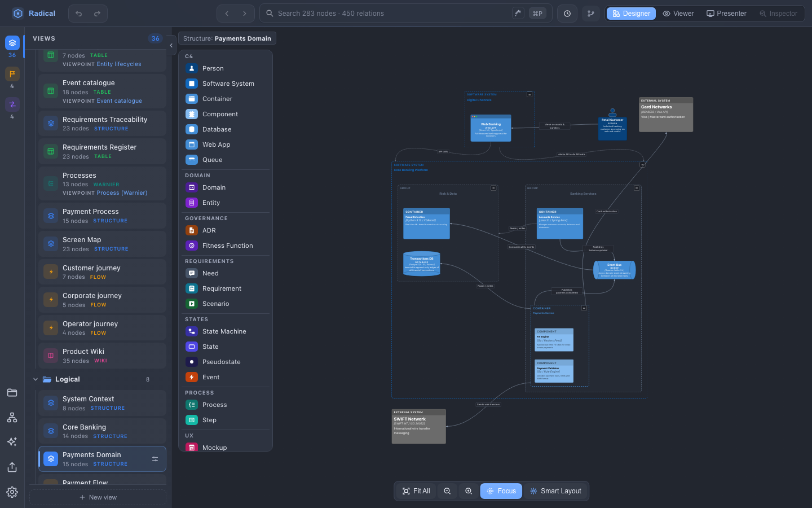812x508 pixels.
Task: Select the SWIFT Network node
Action: [419, 426]
